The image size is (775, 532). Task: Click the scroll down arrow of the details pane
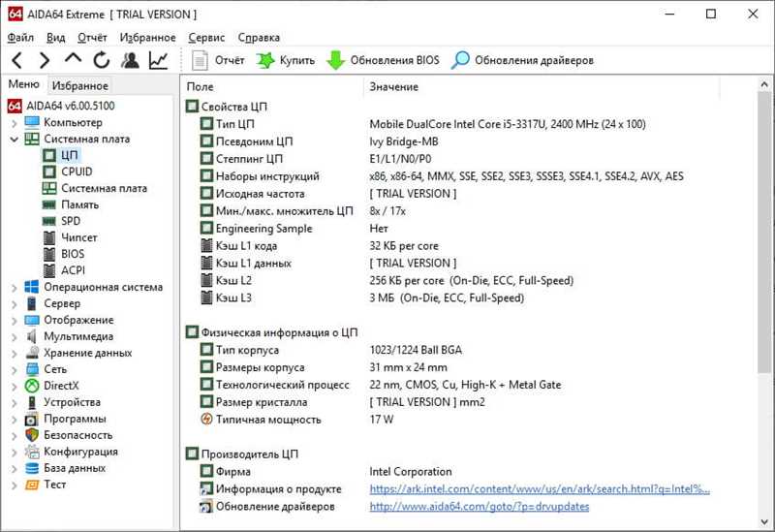click(x=764, y=522)
